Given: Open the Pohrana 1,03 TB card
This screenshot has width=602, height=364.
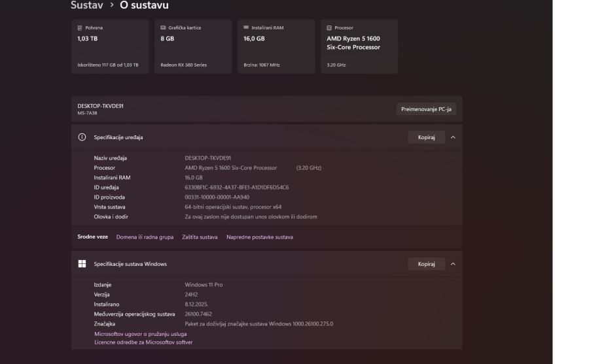Looking at the screenshot, I should coord(110,46).
